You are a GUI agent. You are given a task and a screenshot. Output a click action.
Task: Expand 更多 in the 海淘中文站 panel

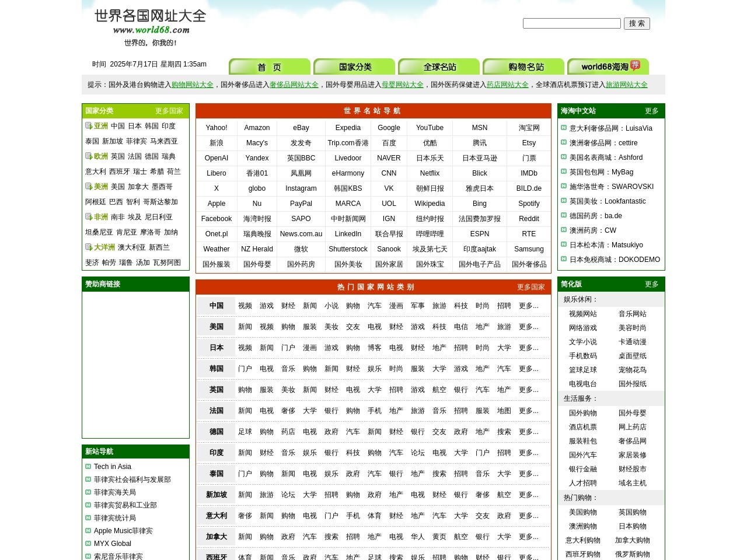click(x=652, y=111)
